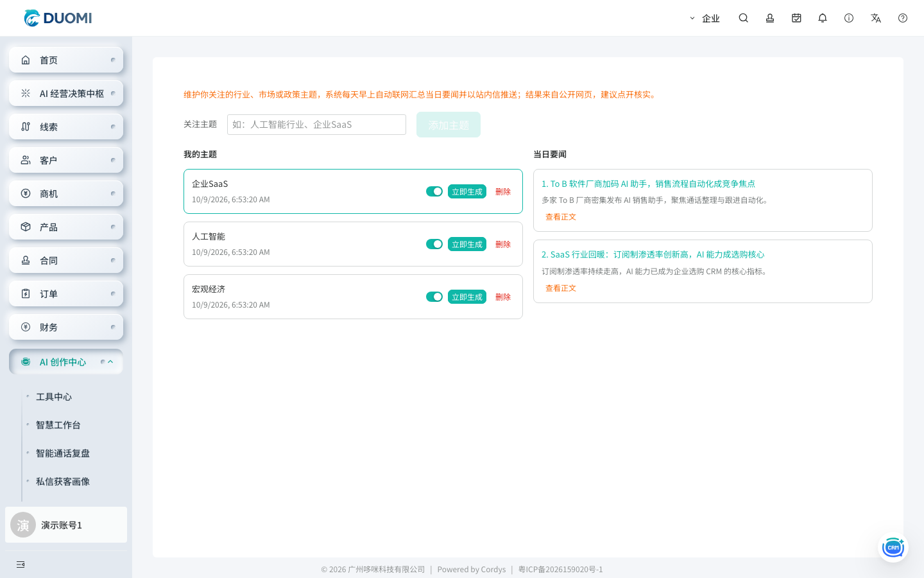This screenshot has height=578, width=924.
Task: Select the 智能通话复盘 submenu item
Action: pyautogui.click(x=63, y=453)
